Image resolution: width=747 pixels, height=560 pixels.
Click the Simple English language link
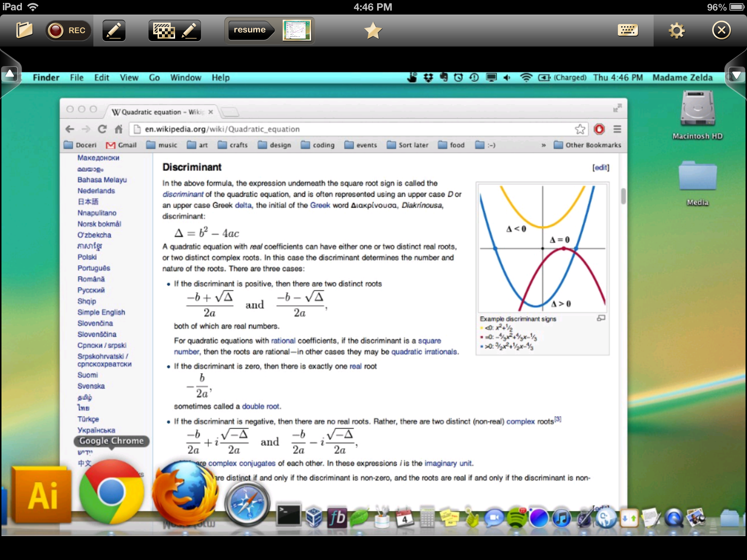(x=101, y=312)
